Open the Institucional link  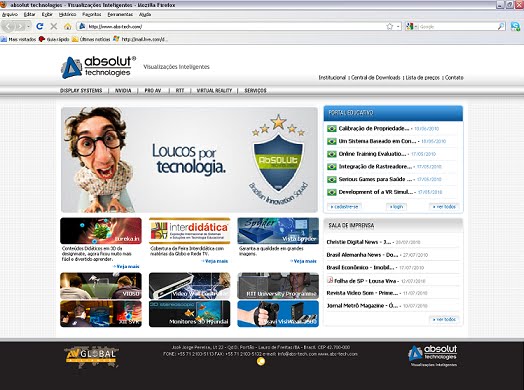coord(332,78)
